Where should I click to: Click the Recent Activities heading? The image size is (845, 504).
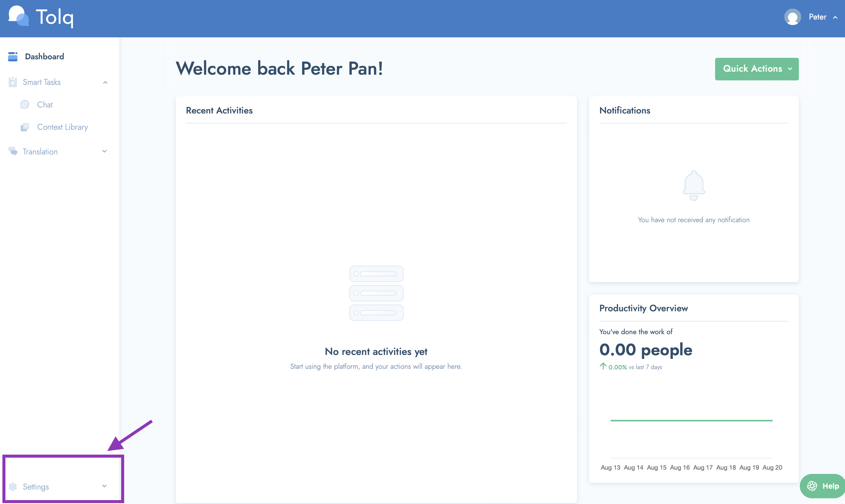[x=219, y=110]
